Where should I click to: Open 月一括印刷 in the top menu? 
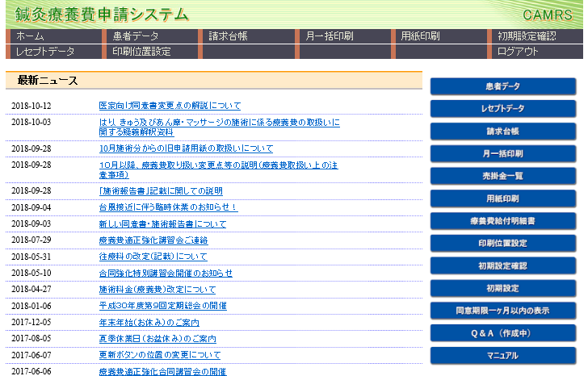(330, 36)
